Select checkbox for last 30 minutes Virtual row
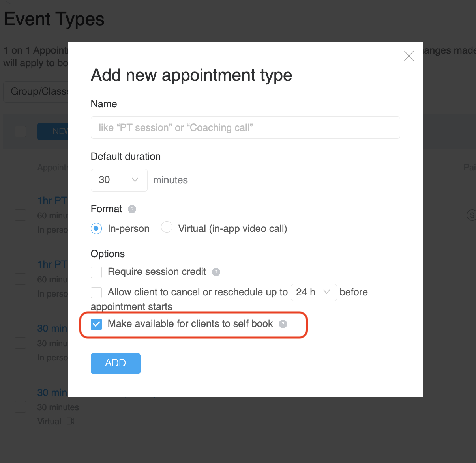 [21, 407]
